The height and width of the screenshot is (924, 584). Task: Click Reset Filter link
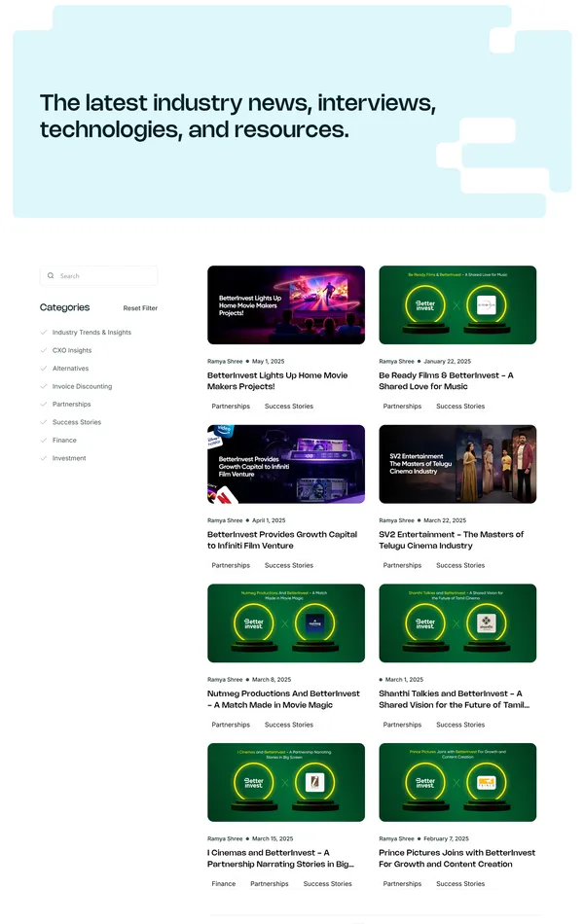pos(140,308)
